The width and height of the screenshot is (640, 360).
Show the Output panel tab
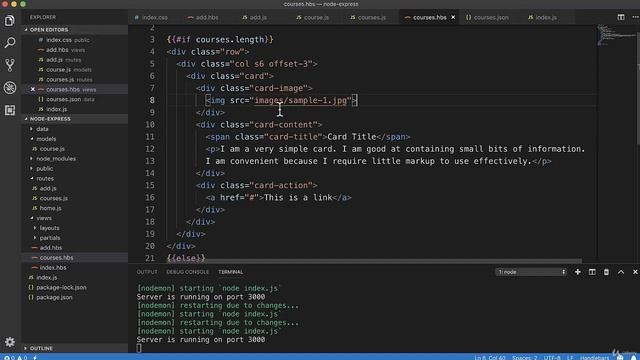147,272
